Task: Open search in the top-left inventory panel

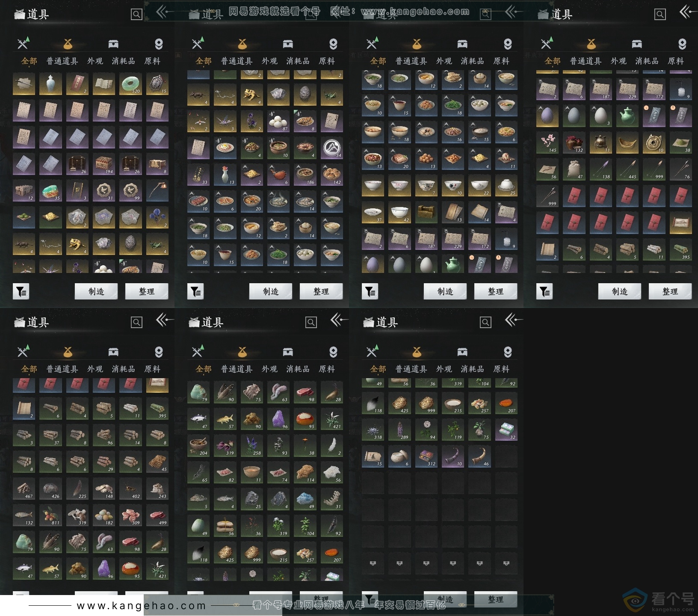Action: tap(136, 15)
